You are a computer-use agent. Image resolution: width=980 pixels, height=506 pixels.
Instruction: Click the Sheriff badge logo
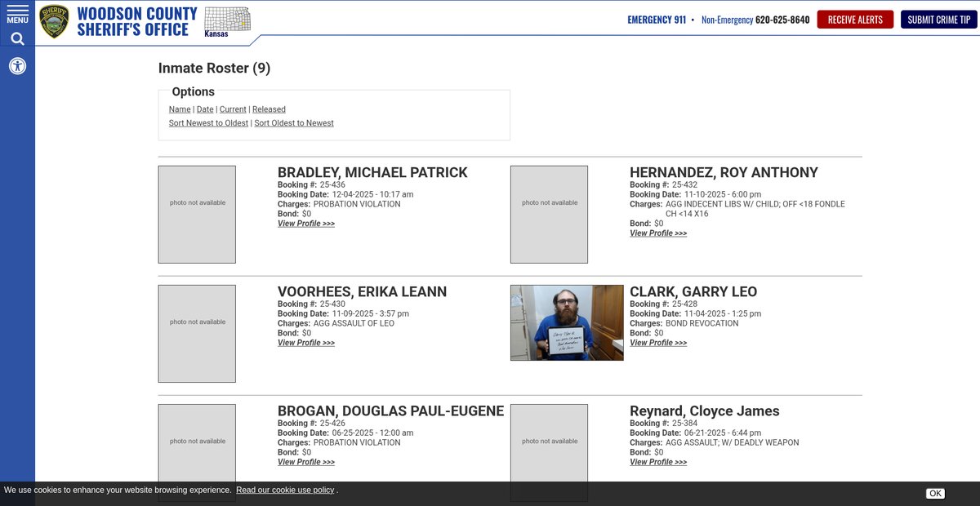(x=55, y=21)
